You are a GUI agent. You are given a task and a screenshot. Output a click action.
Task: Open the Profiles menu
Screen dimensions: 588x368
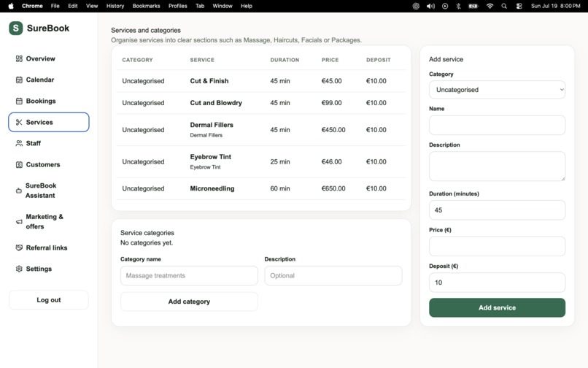point(178,6)
